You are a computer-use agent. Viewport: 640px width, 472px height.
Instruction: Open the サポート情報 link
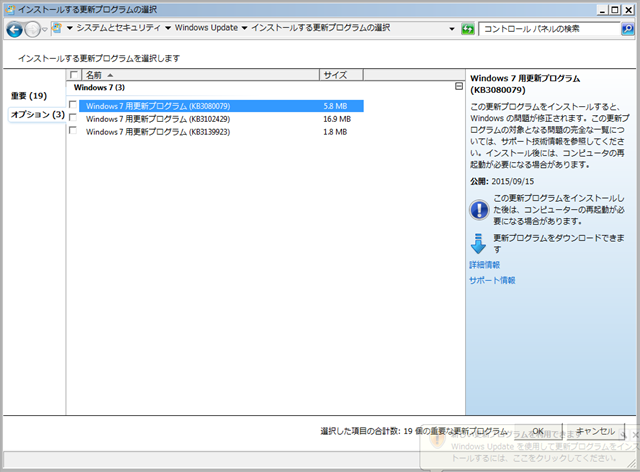point(492,281)
